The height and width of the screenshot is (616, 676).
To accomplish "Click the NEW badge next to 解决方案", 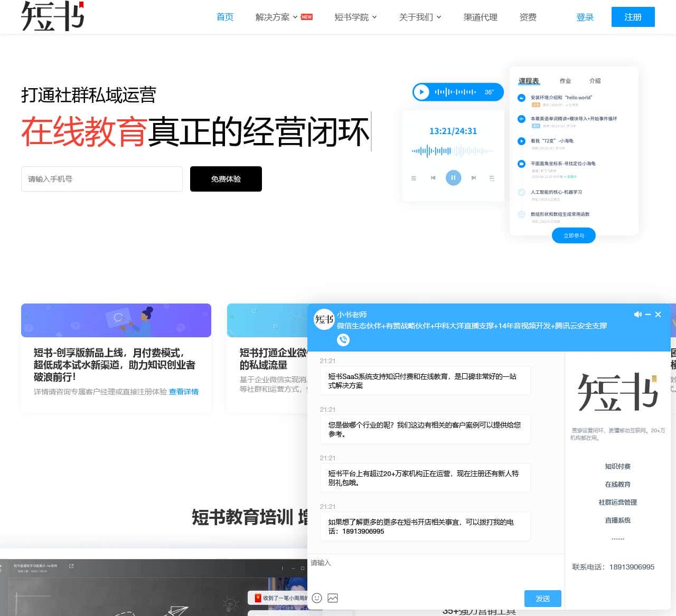I will [307, 17].
